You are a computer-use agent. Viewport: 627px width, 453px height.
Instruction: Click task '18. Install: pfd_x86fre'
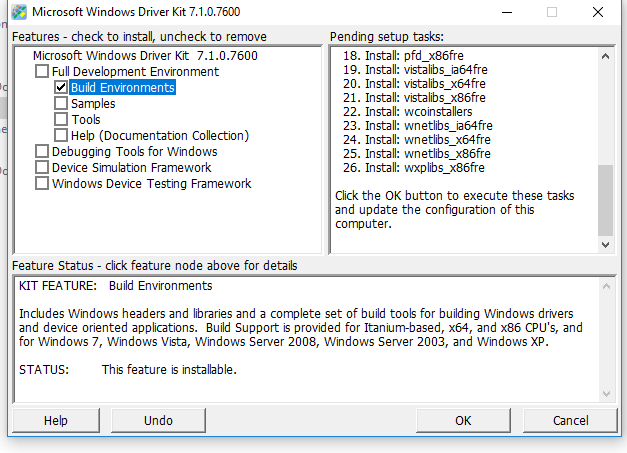(x=403, y=56)
